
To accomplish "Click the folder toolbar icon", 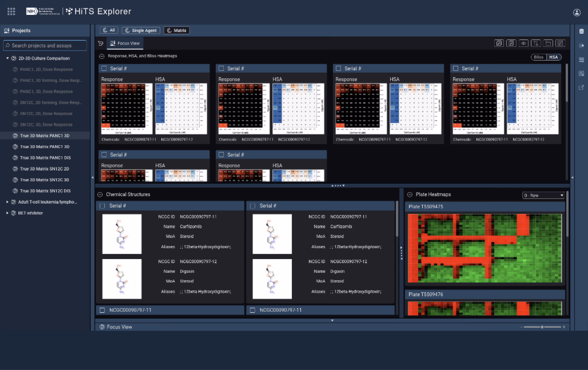I will click(548, 43).
